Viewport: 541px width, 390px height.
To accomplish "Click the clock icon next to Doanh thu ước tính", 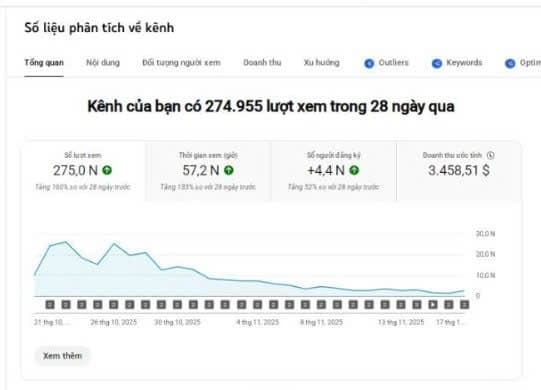I will pos(490,156).
